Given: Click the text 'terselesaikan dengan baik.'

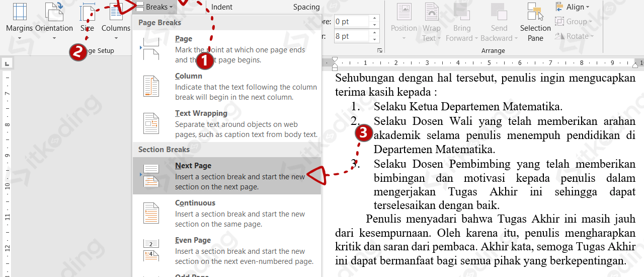Looking at the screenshot, I should (436, 205).
